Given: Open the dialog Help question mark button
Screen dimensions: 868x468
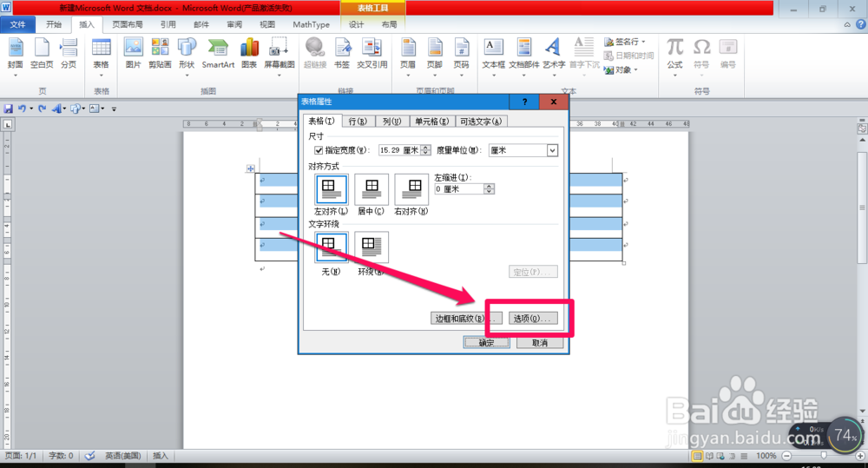Looking at the screenshot, I should coord(525,102).
